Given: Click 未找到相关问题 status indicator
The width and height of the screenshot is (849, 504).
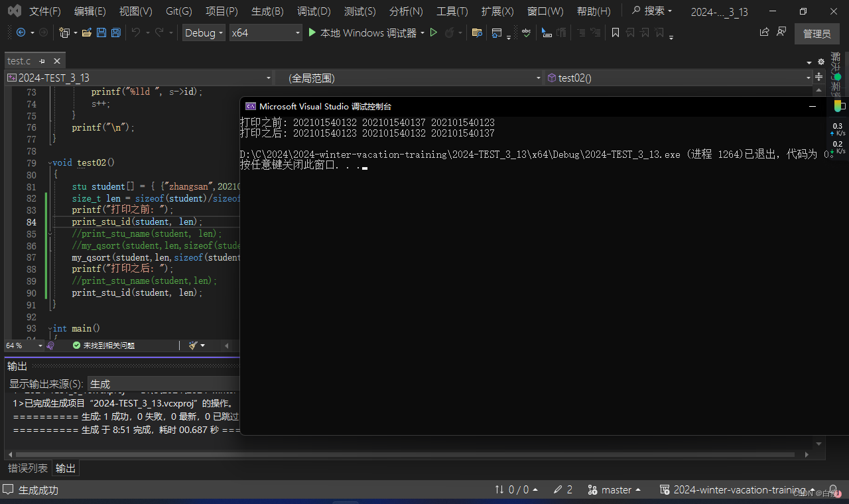Looking at the screenshot, I should pos(103,346).
